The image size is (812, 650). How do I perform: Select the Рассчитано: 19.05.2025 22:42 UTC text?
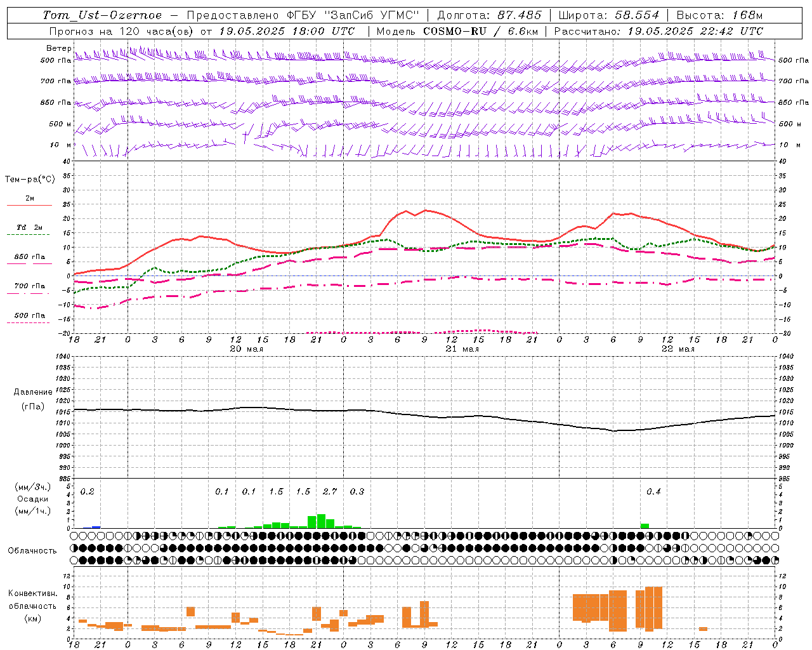pyautogui.click(x=658, y=31)
